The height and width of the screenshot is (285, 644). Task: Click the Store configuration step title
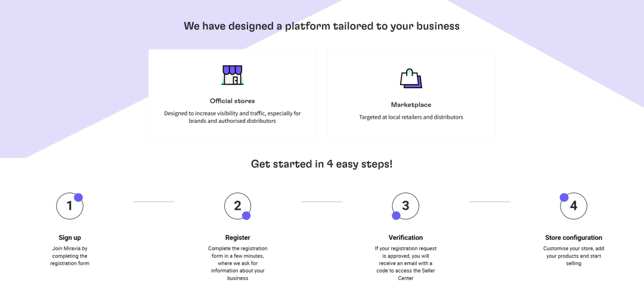(574, 237)
